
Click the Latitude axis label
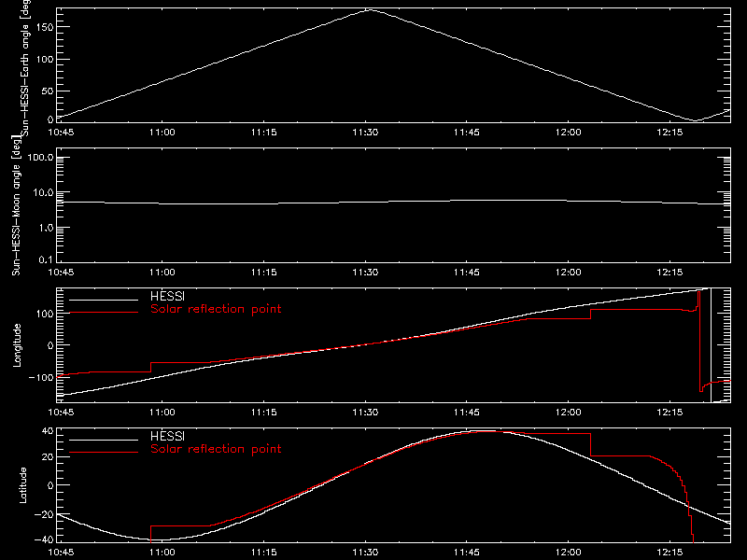point(22,485)
